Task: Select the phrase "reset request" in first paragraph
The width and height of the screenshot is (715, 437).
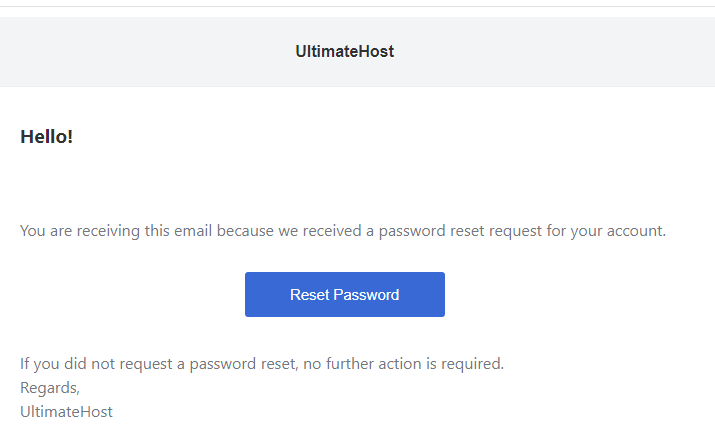Action: 496,231
